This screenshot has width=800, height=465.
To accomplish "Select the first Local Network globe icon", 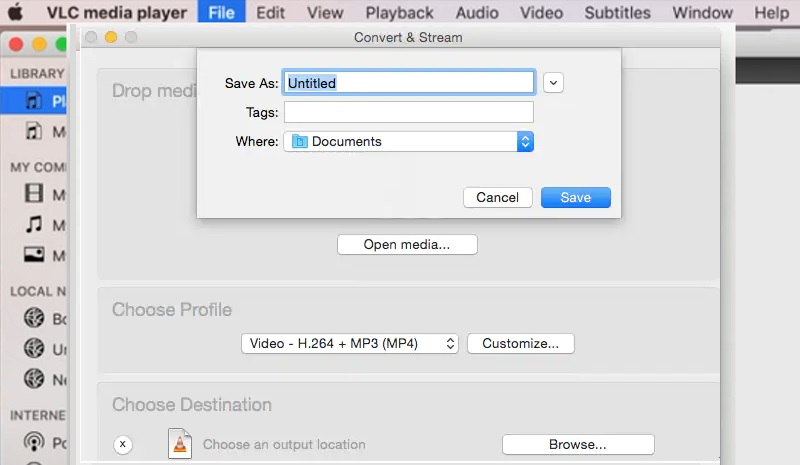I will 34,318.
